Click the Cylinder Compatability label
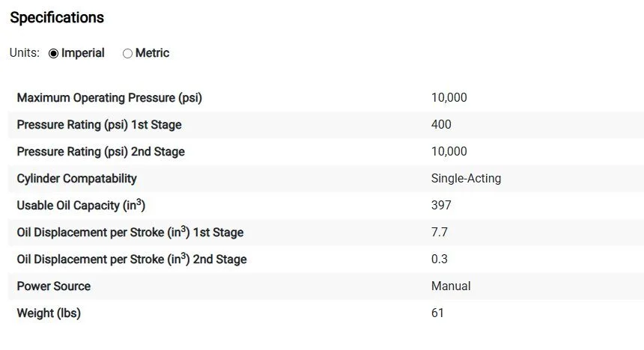The width and height of the screenshot is (644, 350). pos(77,179)
